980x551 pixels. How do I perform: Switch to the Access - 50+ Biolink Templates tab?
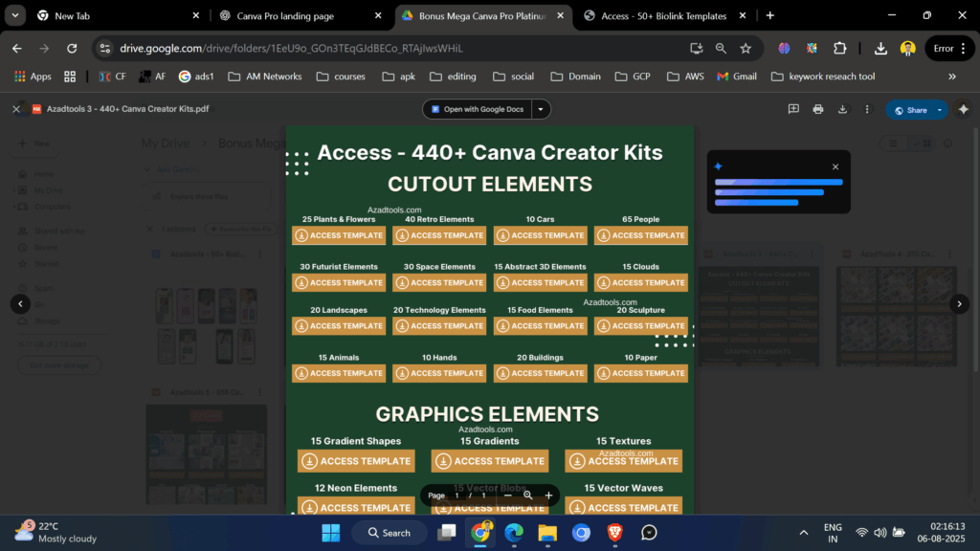pos(664,15)
